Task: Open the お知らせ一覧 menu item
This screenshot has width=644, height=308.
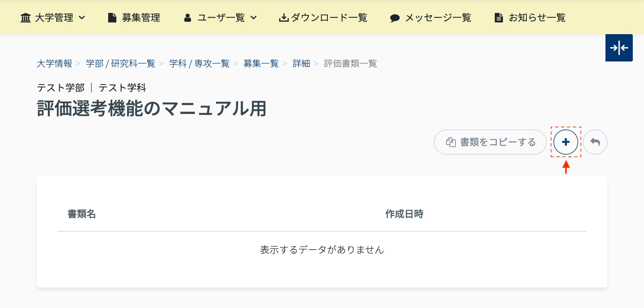Action: pyautogui.click(x=530, y=18)
